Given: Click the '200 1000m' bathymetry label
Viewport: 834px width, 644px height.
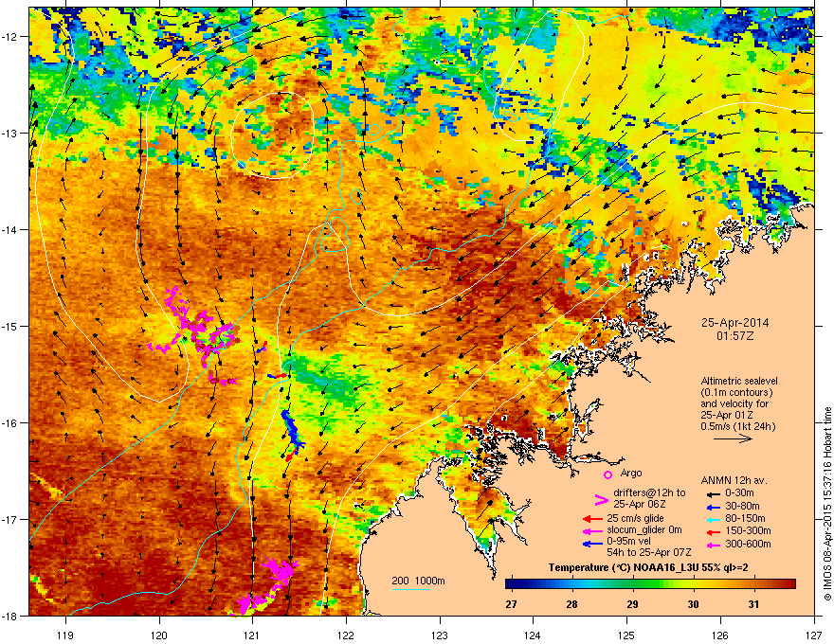Looking at the screenshot, I should coord(418,581).
